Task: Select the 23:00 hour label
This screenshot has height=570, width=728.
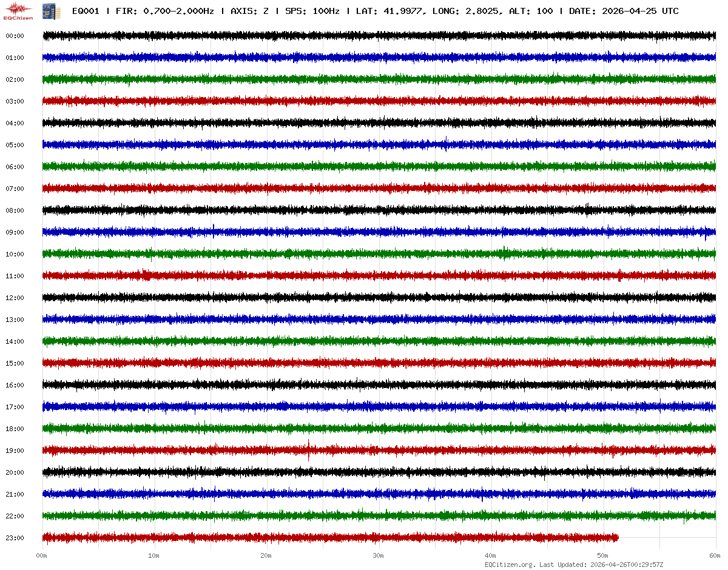Action: point(15,538)
